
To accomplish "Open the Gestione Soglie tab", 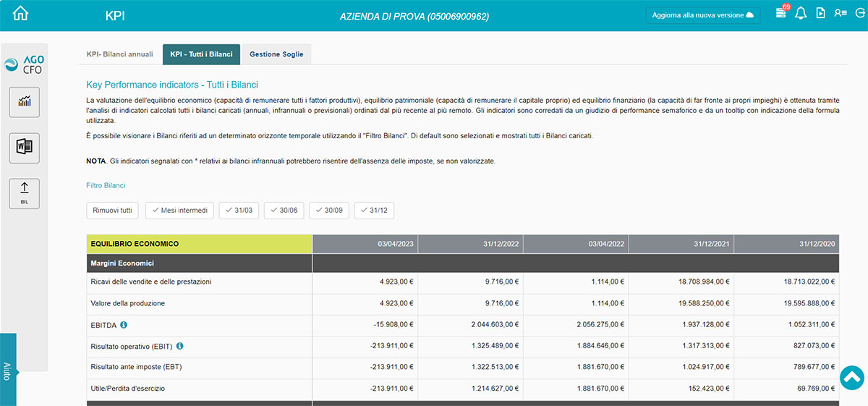I will point(276,54).
